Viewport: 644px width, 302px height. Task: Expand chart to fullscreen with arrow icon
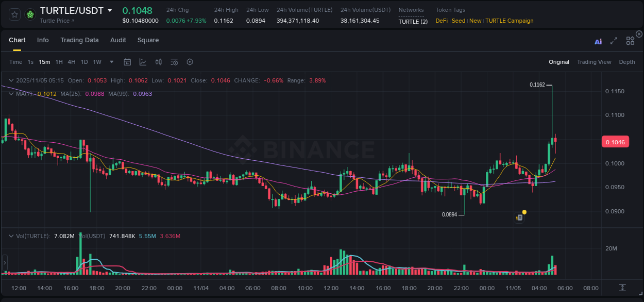[x=614, y=41]
